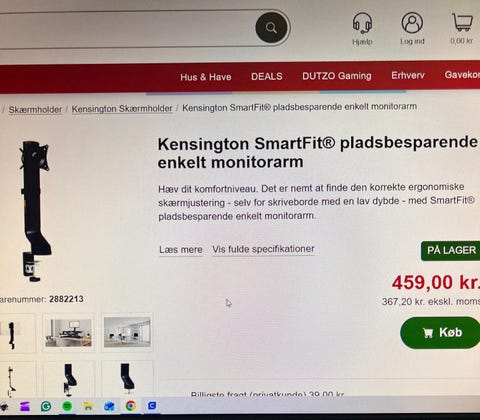Open Spotify from the taskbar
The width and height of the screenshot is (480, 420).
coord(67,406)
